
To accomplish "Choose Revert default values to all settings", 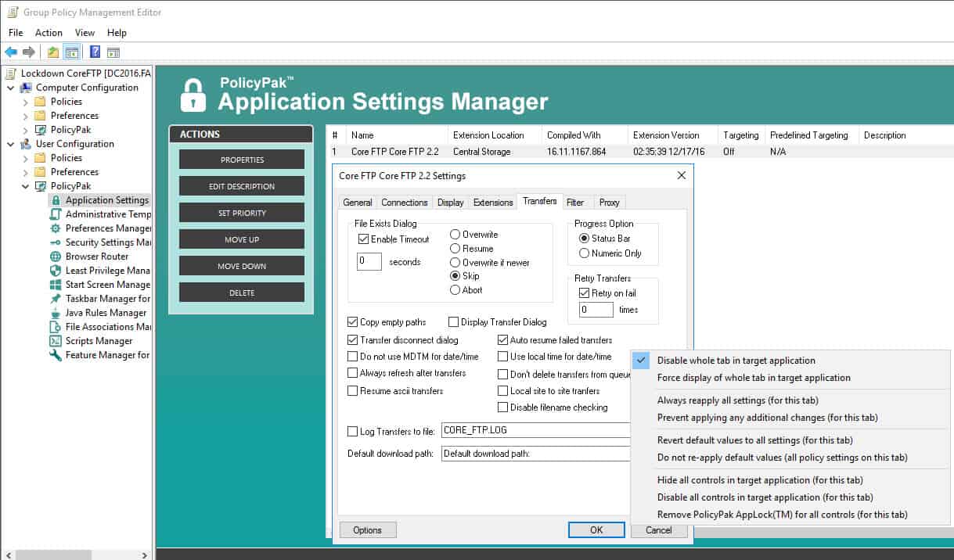I will [755, 440].
